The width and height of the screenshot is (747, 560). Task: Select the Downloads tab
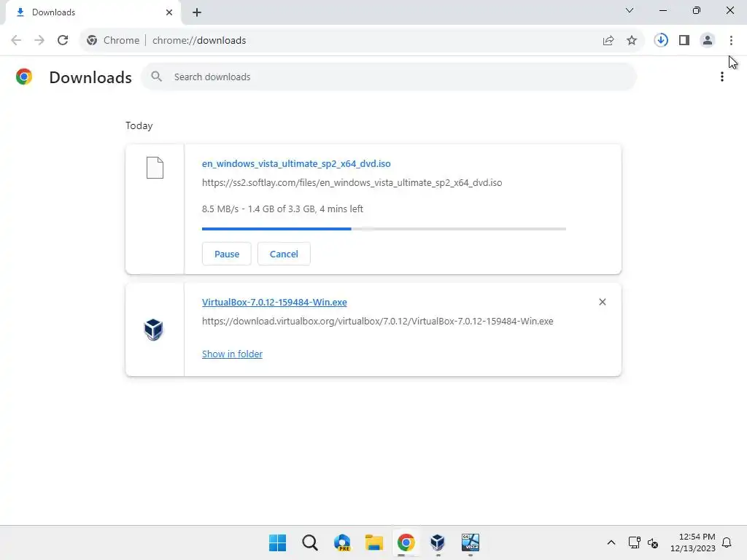(x=93, y=12)
